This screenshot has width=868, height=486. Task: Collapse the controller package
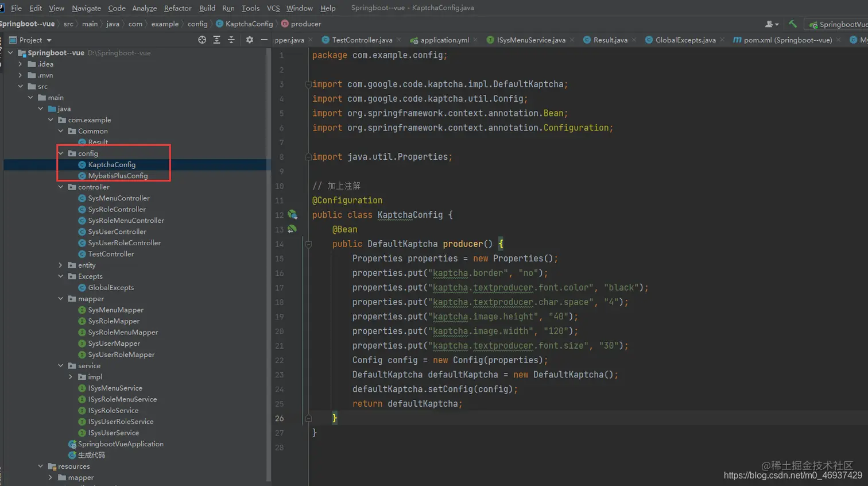61,187
